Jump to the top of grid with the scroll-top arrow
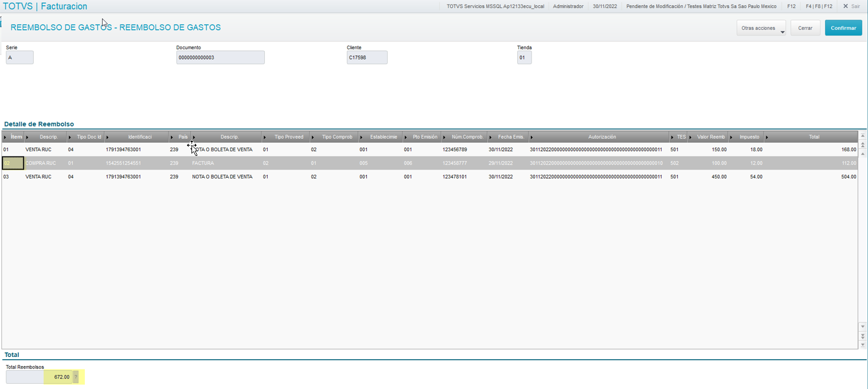The height and width of the screenshot is (389, 868). click(x=862, y=136)
